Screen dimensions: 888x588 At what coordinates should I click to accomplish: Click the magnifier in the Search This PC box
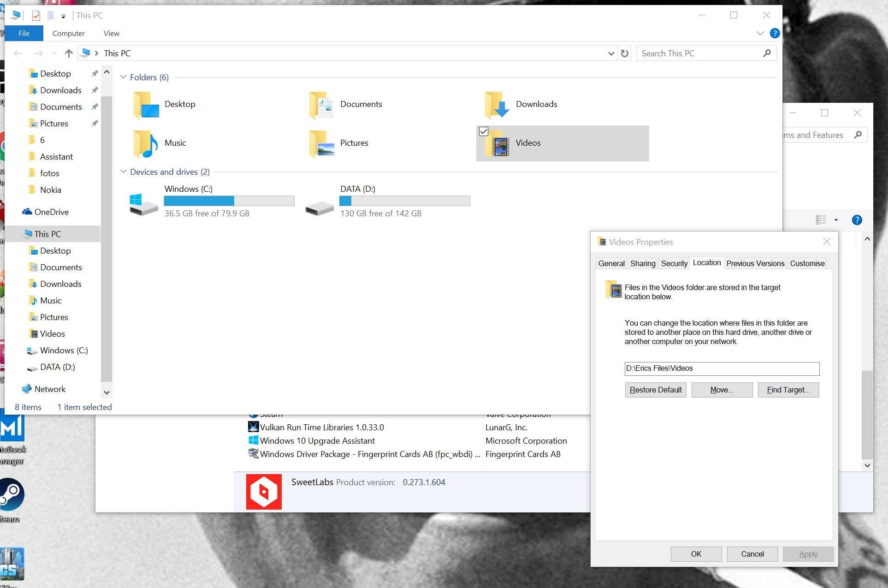tap(767, 53)
